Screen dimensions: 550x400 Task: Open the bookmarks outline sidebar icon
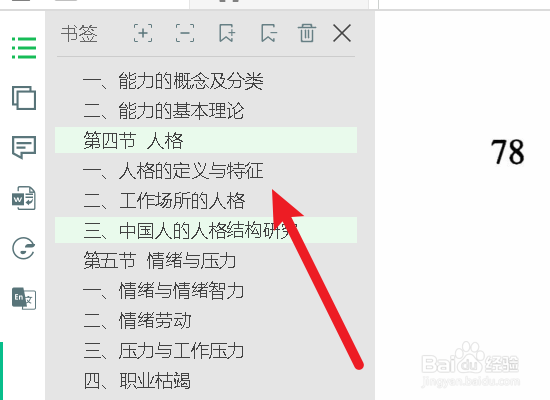(x=24, y=48)
